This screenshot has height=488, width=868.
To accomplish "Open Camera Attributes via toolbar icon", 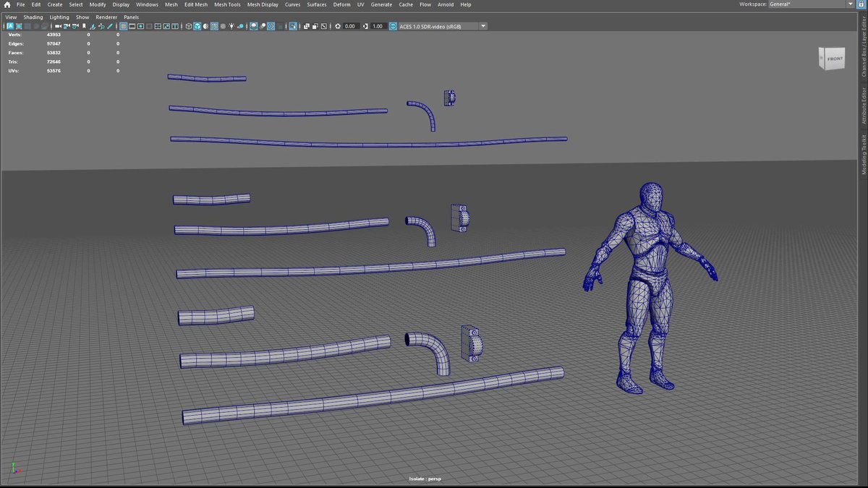I will pyautogui.click(x=75, y=26).
